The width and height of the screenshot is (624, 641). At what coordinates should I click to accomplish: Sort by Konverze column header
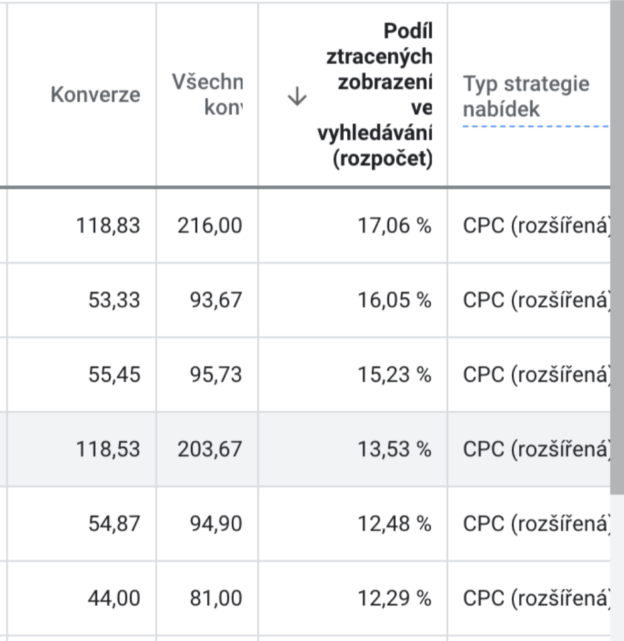pyautogui.click(x=95, y=95)
